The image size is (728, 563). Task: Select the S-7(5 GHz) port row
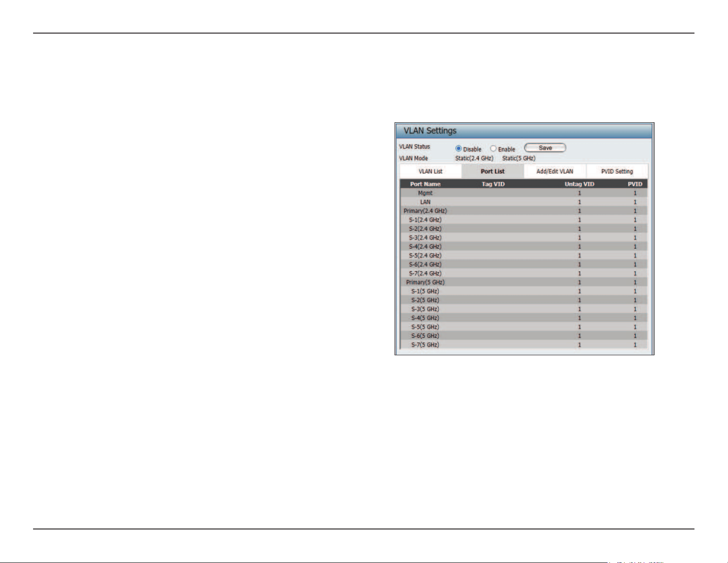coord(524,345)
